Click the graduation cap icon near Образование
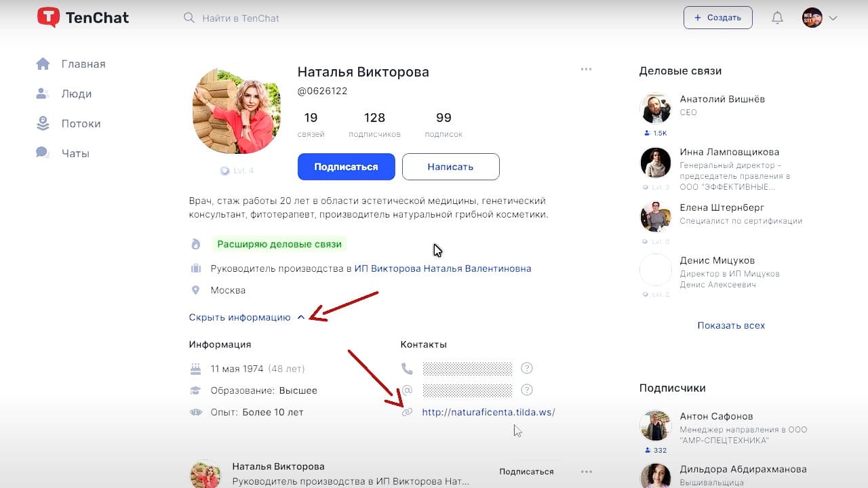This screenshot has width=868, height=488. 196,390
